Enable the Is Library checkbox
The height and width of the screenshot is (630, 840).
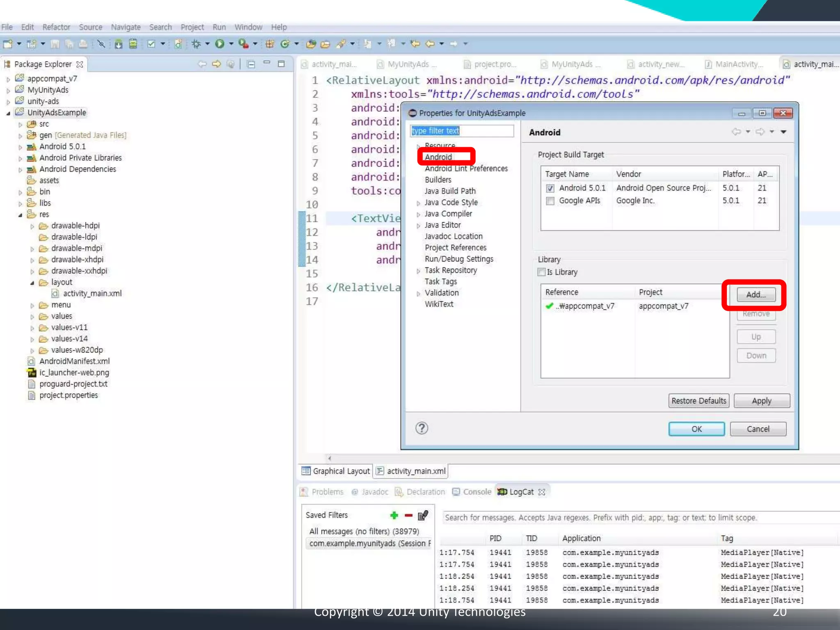(x=541, y=272)
